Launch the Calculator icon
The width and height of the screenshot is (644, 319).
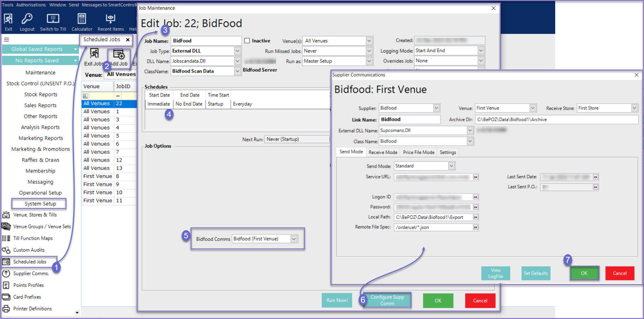[x=82, y=19]
